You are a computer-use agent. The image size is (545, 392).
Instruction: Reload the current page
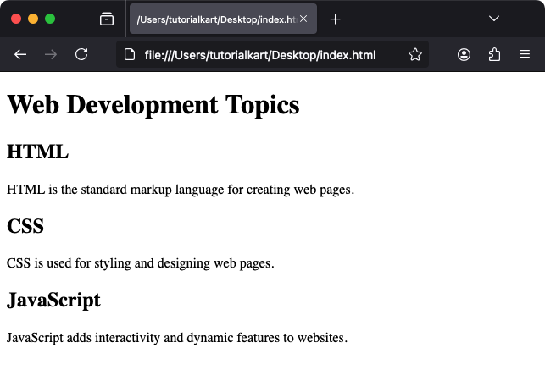coord(81,54)
